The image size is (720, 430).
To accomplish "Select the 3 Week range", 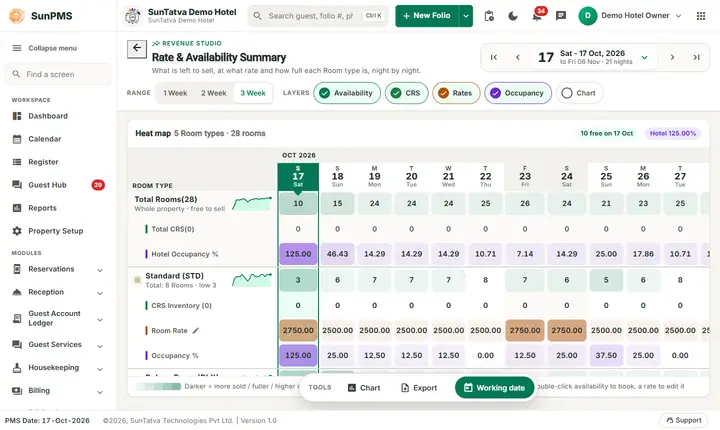I will 253,93.
